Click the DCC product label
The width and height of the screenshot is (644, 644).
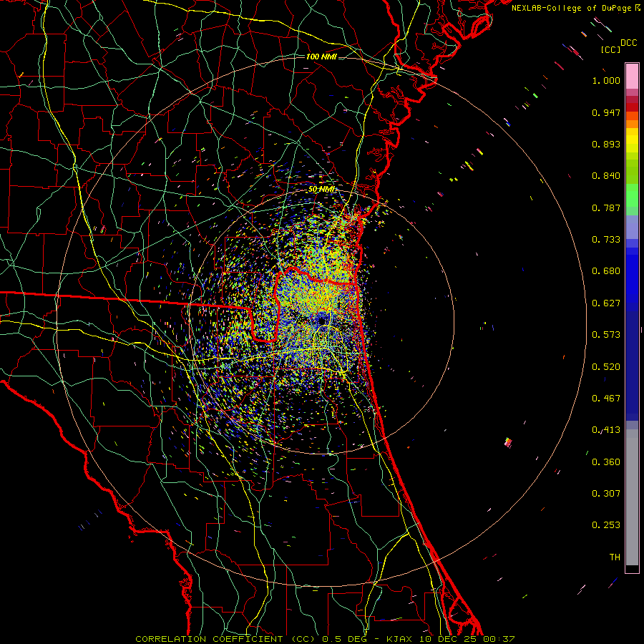pos(629,43)
